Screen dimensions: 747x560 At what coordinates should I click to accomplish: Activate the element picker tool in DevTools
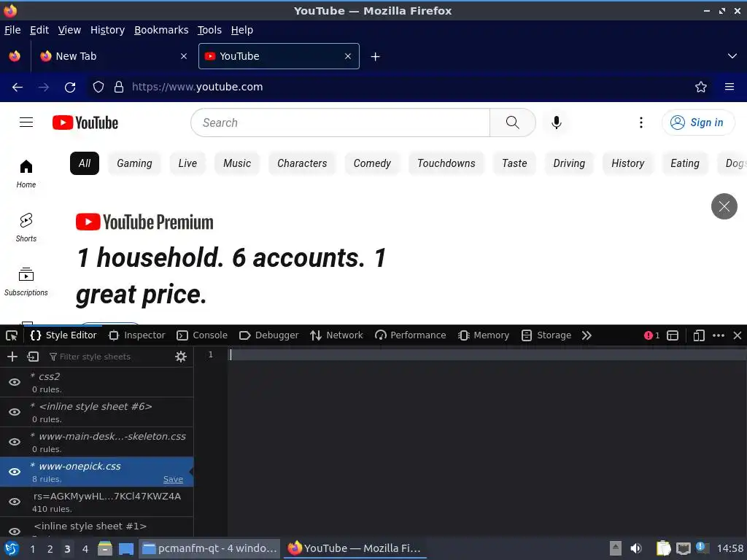[12, 335]
